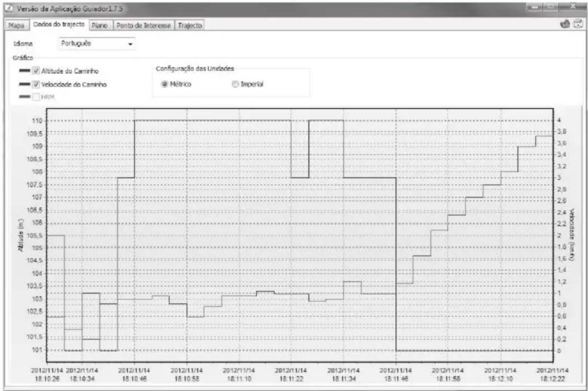Image resolution: width=588 pixels, height=391 pixels.
Task: Click the 110 altitude axis value
Action: (x=37, y=121)
